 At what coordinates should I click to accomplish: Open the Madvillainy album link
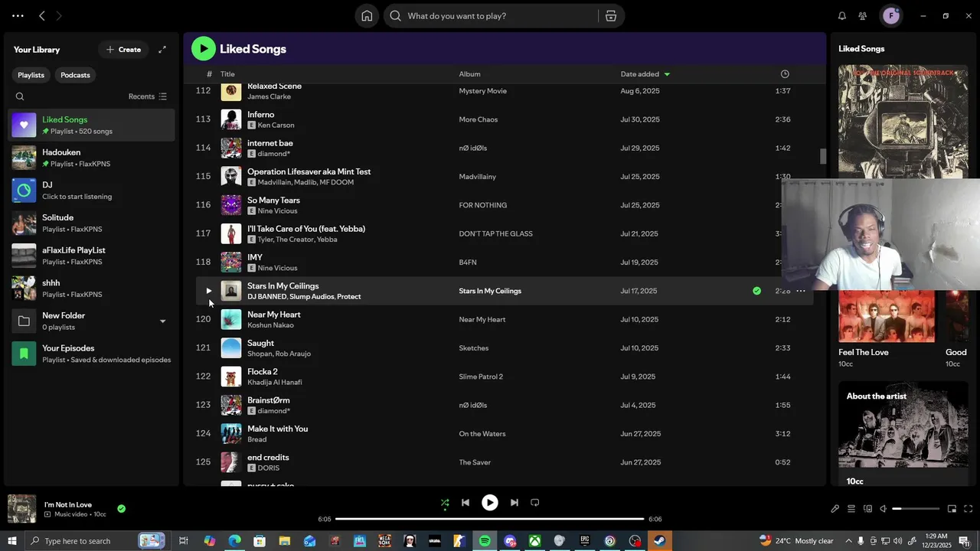click(477, 177)
